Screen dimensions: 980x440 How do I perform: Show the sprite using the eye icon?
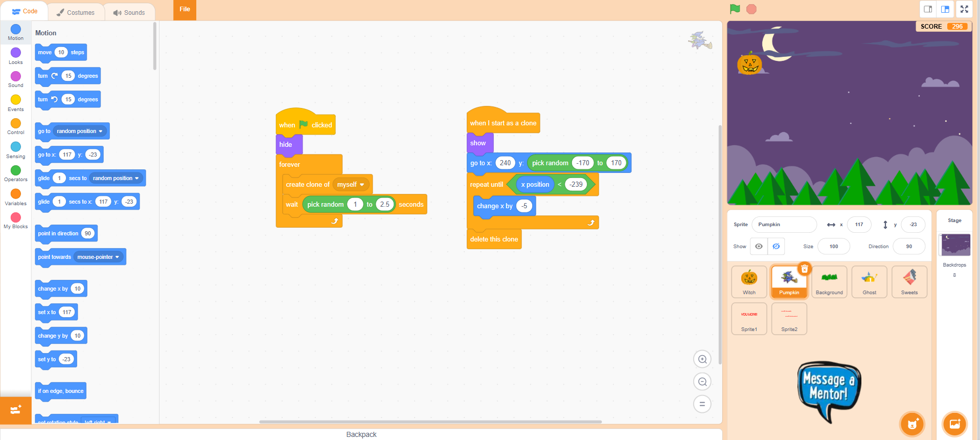click(x=759, y=247)
